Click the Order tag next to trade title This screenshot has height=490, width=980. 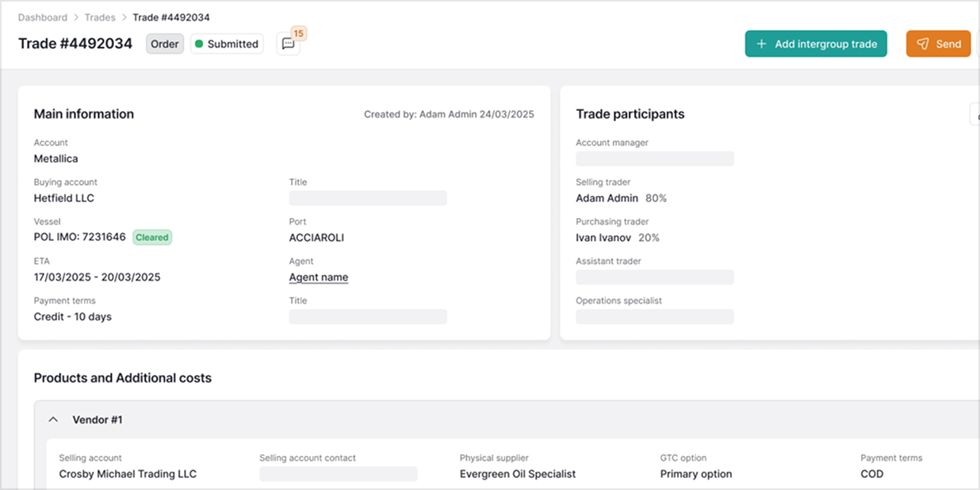pos(165,44)
